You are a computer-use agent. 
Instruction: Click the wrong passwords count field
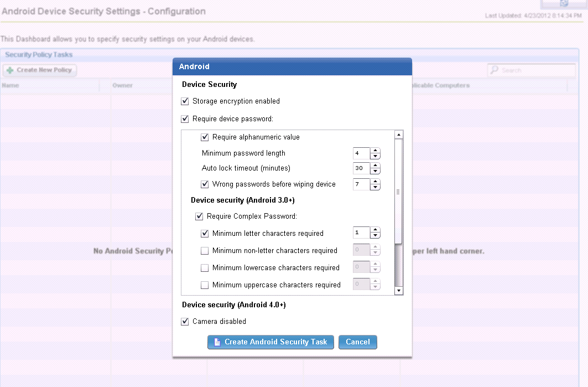coord(362,184)
